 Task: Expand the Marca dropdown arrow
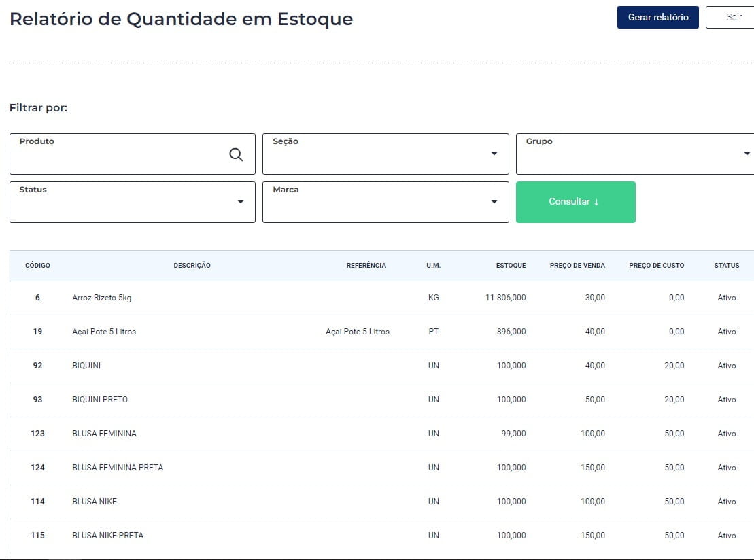pos(494,202)
